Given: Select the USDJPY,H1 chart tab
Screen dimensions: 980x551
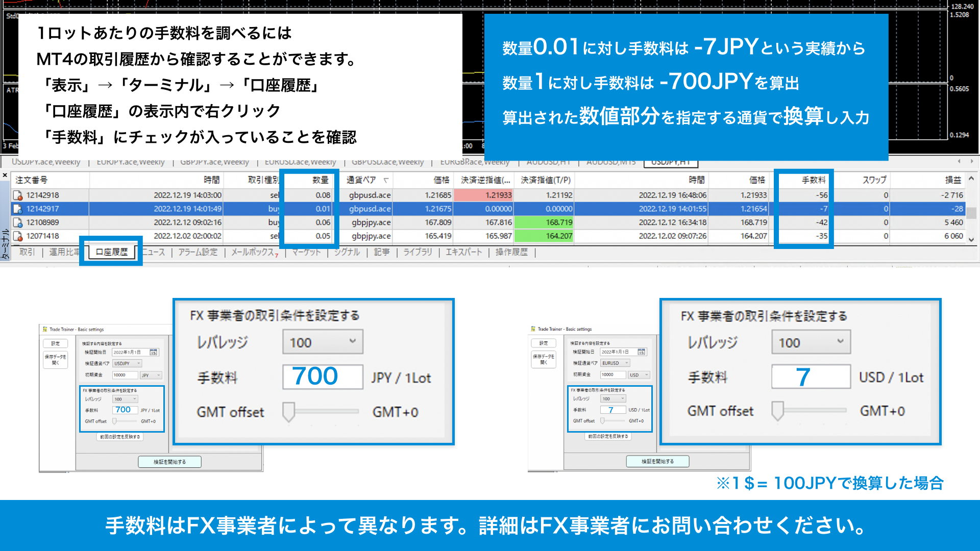Looking at the screenshot, I should pos(671,162).
